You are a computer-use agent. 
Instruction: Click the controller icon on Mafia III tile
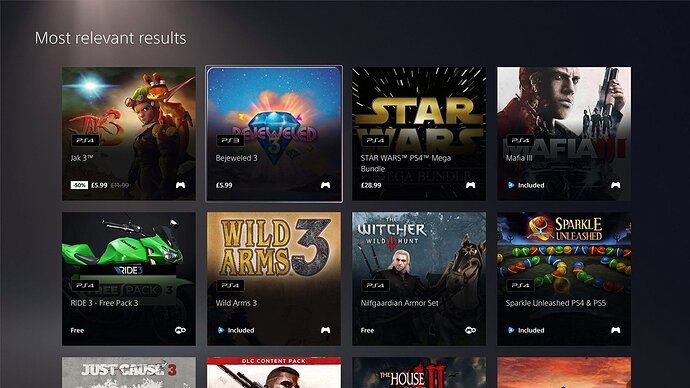pos(615,185)
